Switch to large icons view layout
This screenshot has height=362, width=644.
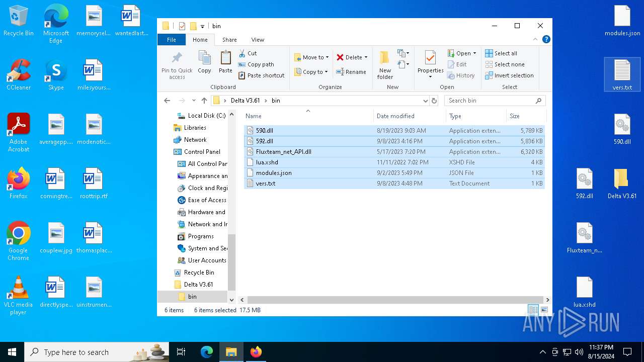(544, 310)
